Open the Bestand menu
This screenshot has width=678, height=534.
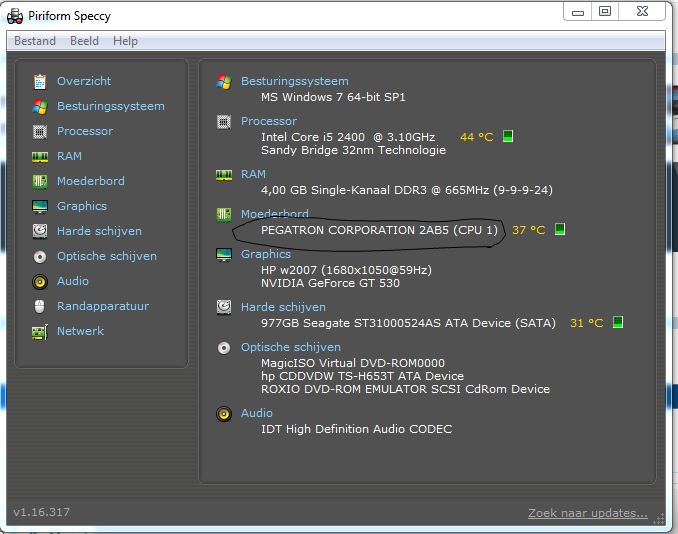tap(35, 41)
